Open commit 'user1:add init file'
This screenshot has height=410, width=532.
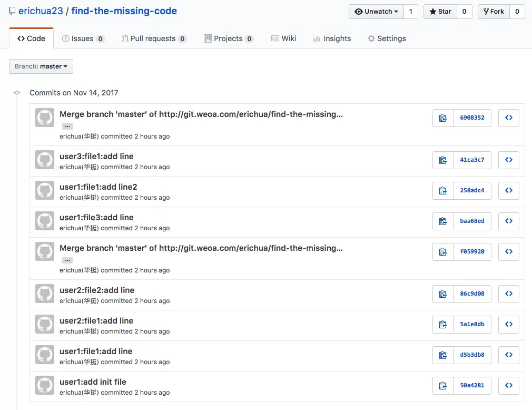(93, 382)
